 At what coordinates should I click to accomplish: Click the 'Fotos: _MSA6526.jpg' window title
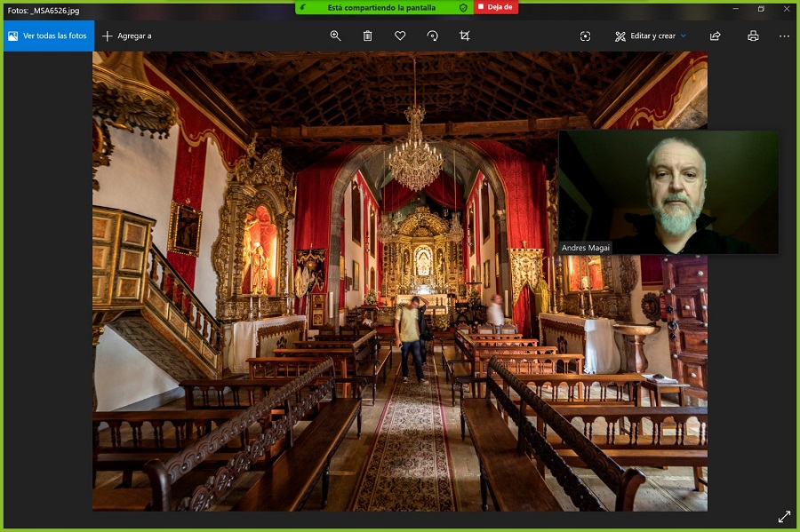(x=44, y=10)
